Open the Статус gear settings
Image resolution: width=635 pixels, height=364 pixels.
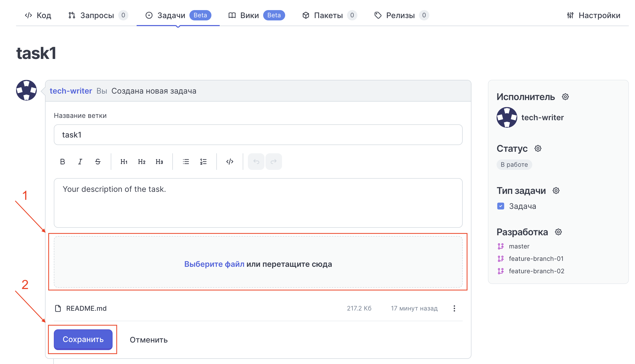tap(538, 148)
